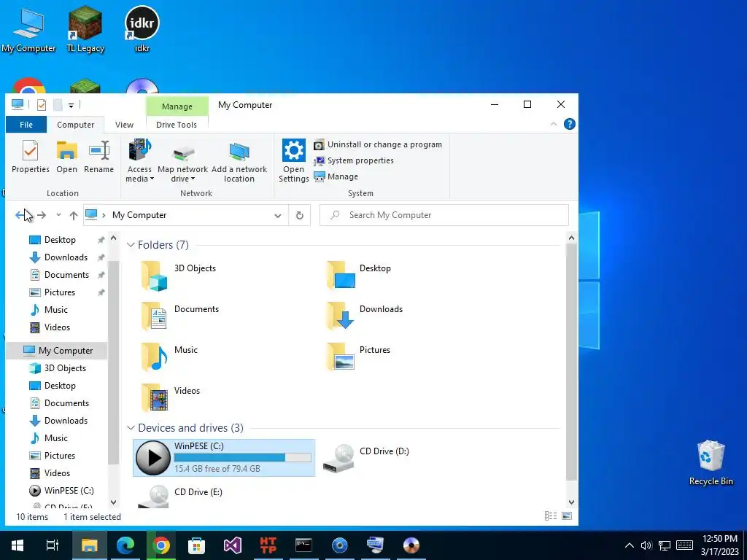
Task: Click navigation pane scrollbar down arrow
Action: (113, 502)
